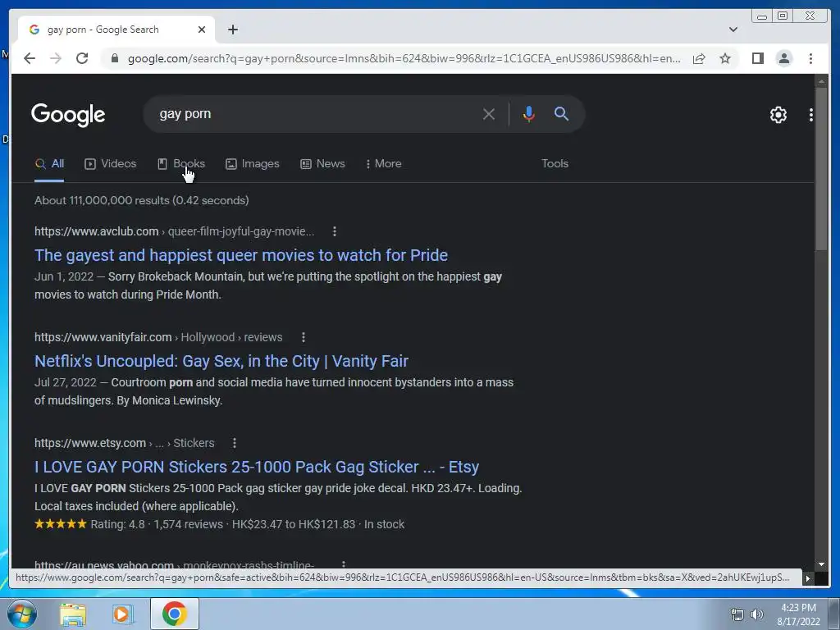Image resolution: width=840 pixels, height=630 pixels.
Task: Open the Google apps dots menu
Action: tap(811, 115)
